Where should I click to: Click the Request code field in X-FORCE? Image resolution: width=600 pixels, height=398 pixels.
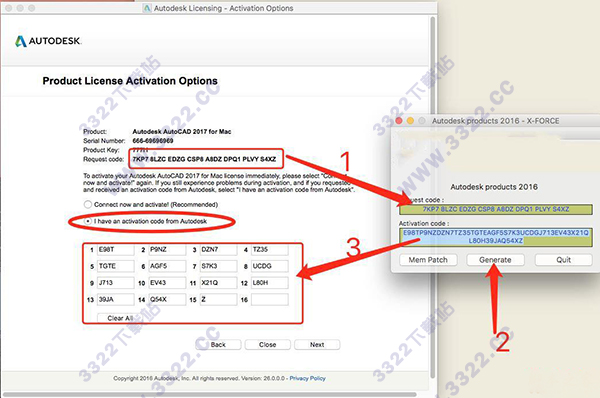pos(496,209)
